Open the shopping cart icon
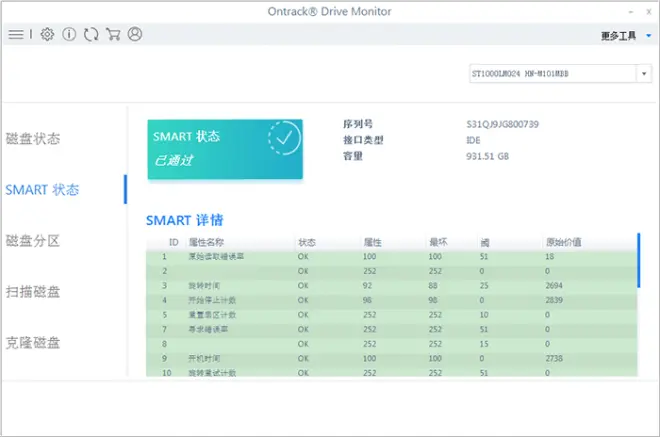This screenshot has height=437, width=660. pos(113,34)
